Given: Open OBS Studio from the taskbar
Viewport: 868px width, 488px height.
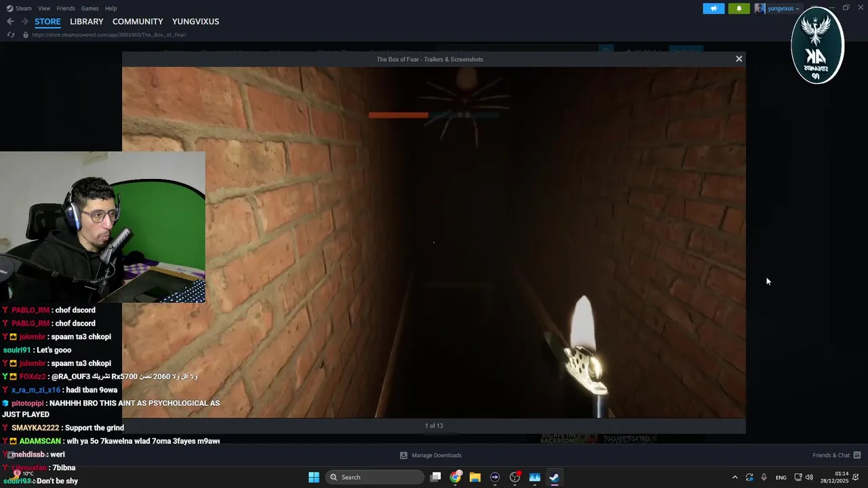Looking at the screenshot, I should (x=515, y=477).
